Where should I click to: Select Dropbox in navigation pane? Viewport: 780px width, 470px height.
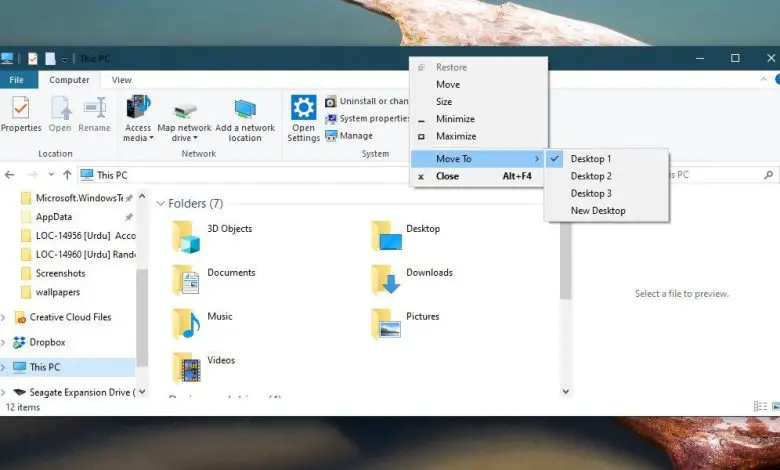39,342
